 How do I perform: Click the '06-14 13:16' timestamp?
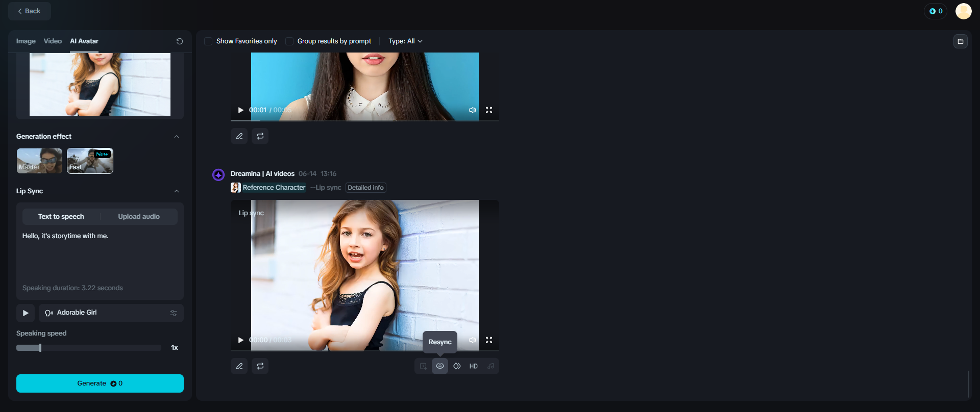tap(317, 174)
